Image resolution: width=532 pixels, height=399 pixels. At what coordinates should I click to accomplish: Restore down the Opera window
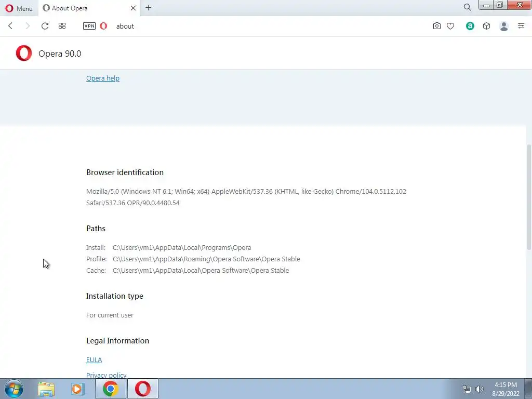click(500, 5)
